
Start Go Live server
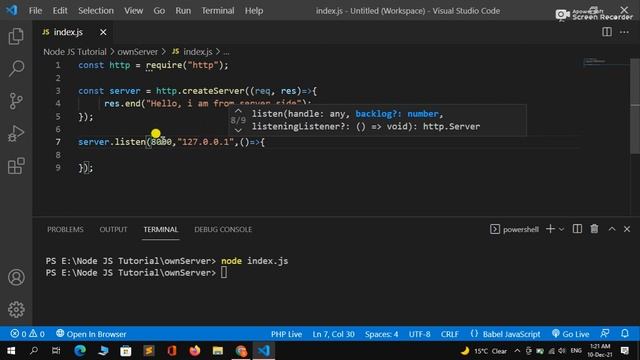point(570,334)
